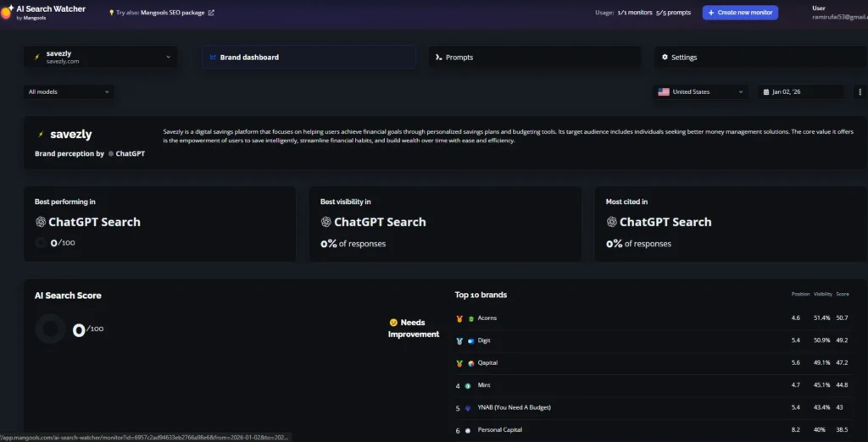Click the 5/5 prompts usage text
The image size is (868, 442).
pyautogui.click(x=673, y=13)
